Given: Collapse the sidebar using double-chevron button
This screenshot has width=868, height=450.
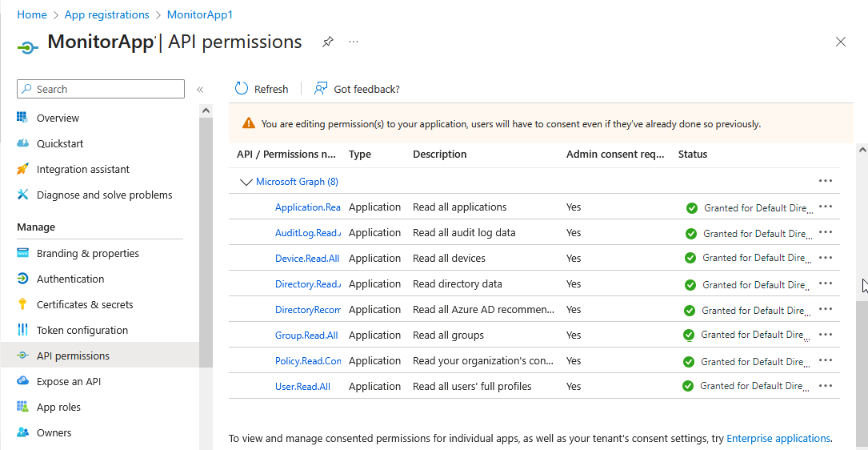Looking at the screenshot, I should coord(200,90).
